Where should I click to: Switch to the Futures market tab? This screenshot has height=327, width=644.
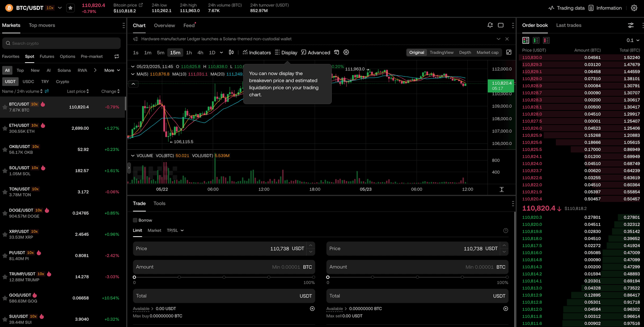click(46, 56)
